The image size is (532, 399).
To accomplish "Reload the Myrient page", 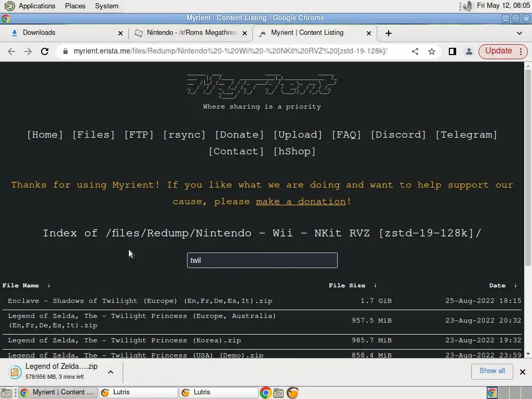I will tap(45, 51).
